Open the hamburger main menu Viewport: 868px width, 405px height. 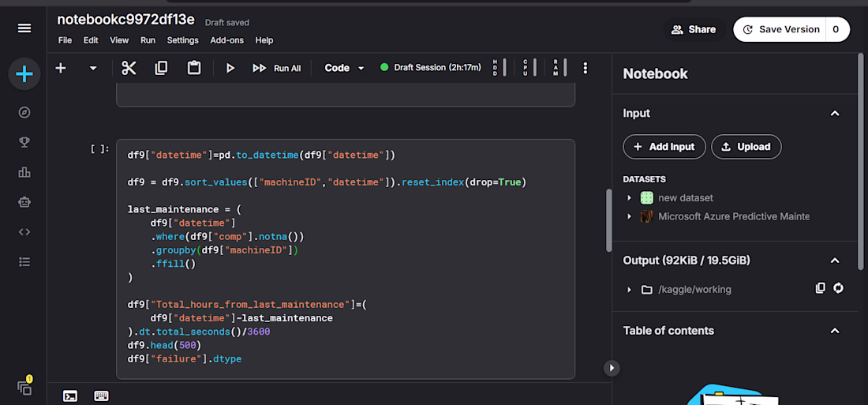pos(24,28)
